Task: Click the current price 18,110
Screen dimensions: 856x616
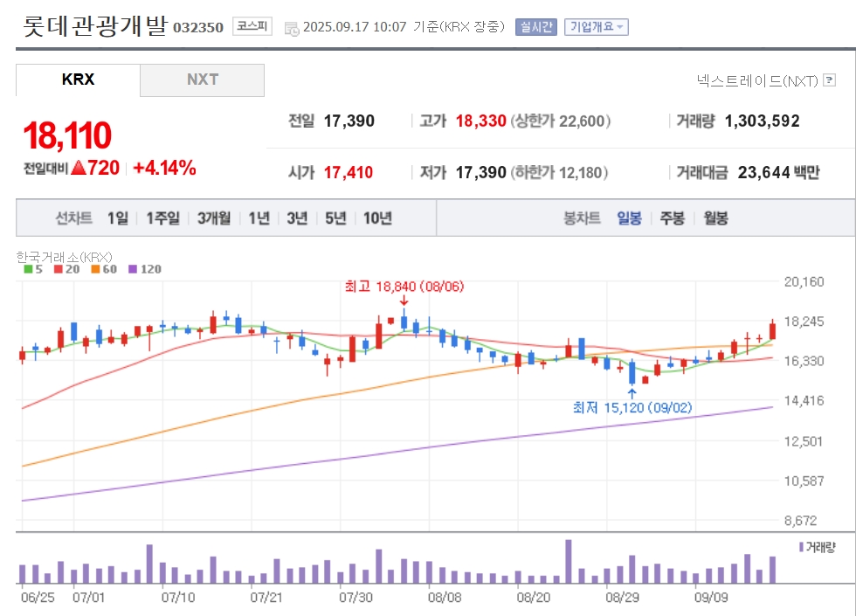Action: pos(67,135)
